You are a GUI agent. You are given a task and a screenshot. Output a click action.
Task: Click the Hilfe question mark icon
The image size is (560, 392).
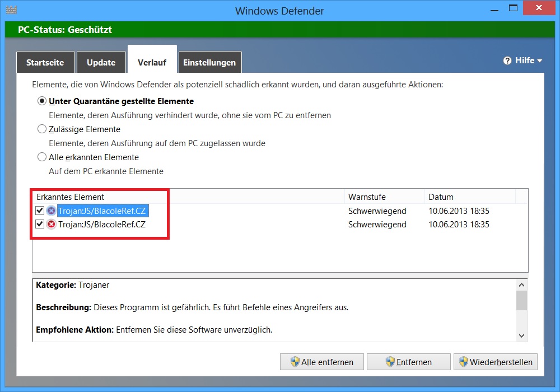click(507, 60)
